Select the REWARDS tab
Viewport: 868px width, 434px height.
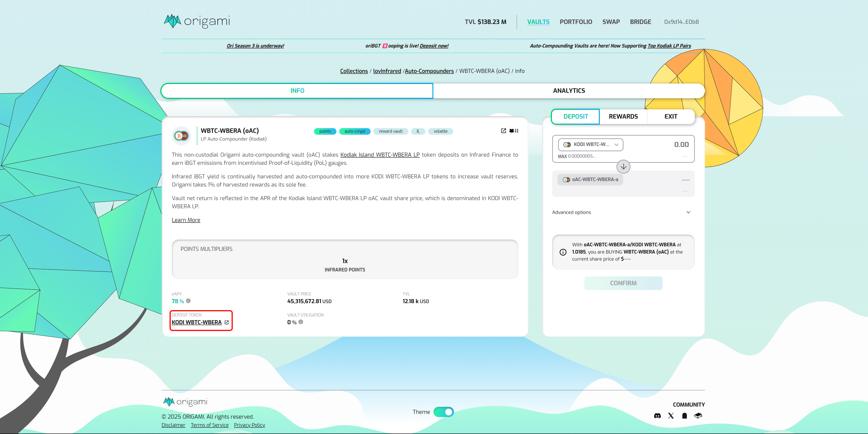pos(623,117)
